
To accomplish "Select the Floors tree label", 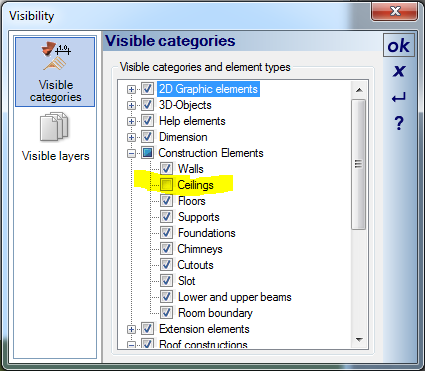I will pos(192,201).
